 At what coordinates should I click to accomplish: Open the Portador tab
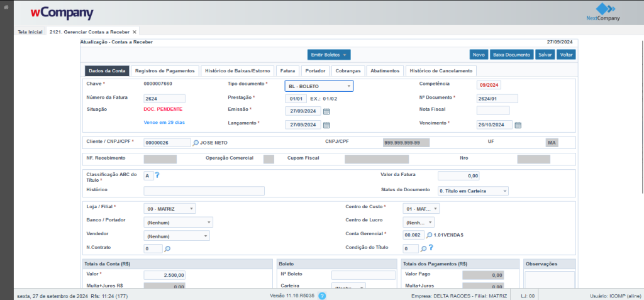click(316, 70)
